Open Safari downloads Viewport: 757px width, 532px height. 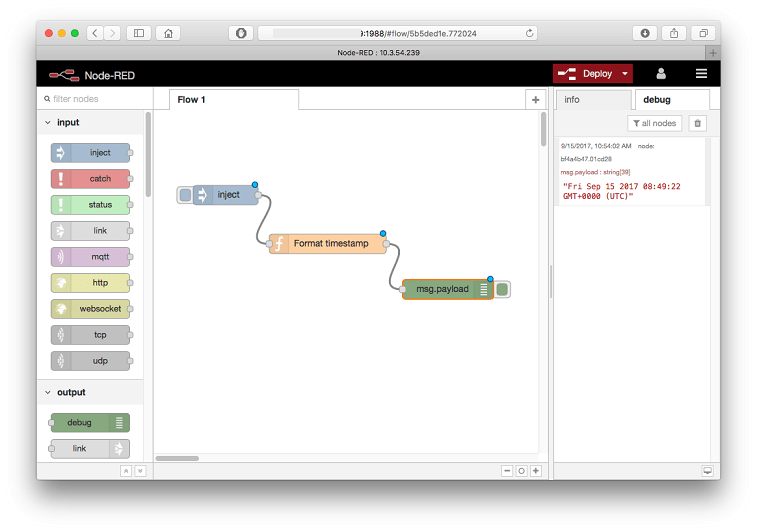[x=645, y=33]
